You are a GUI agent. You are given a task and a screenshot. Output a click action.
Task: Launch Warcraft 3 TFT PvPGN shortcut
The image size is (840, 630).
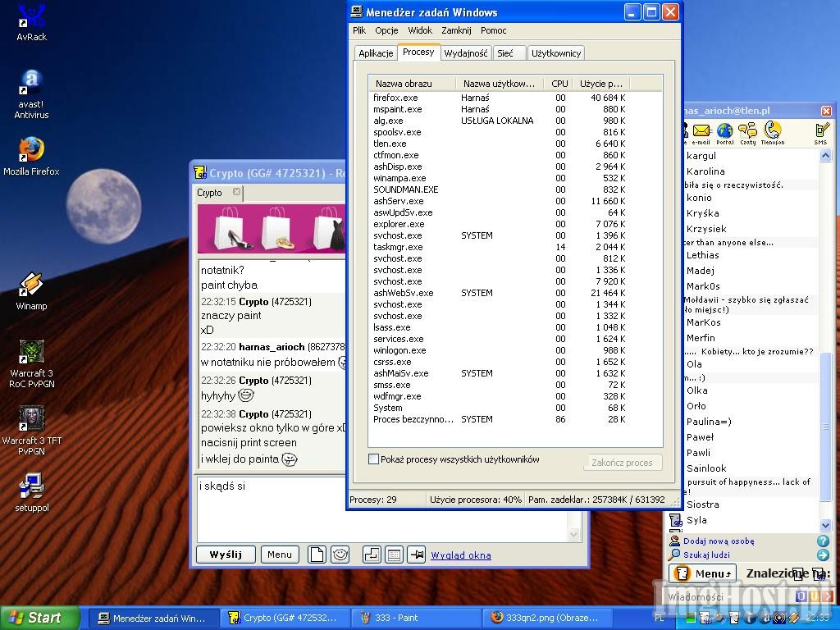click(32, 431)
